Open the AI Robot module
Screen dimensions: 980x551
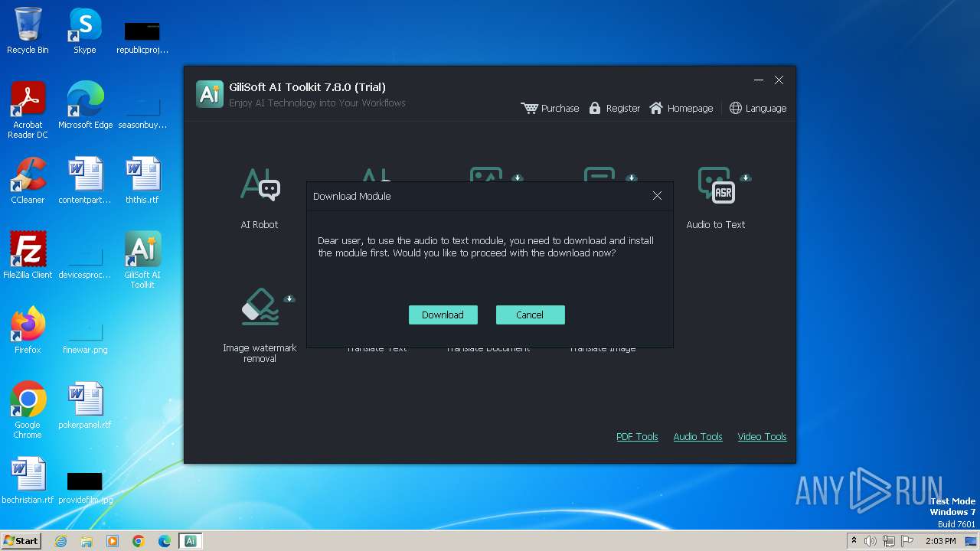tap(260, 197)
